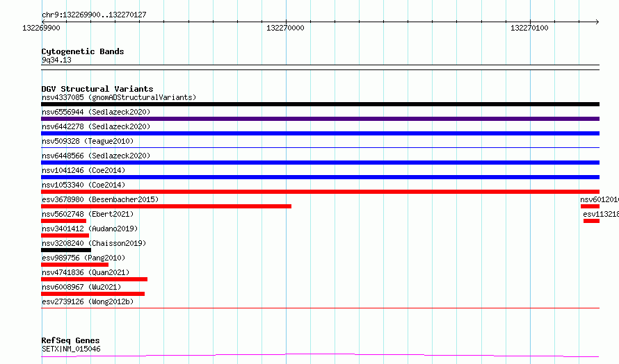Open variant nsv1041246 (Coe2014) label
The image size is (619, 364).
[x=83, y=170]
